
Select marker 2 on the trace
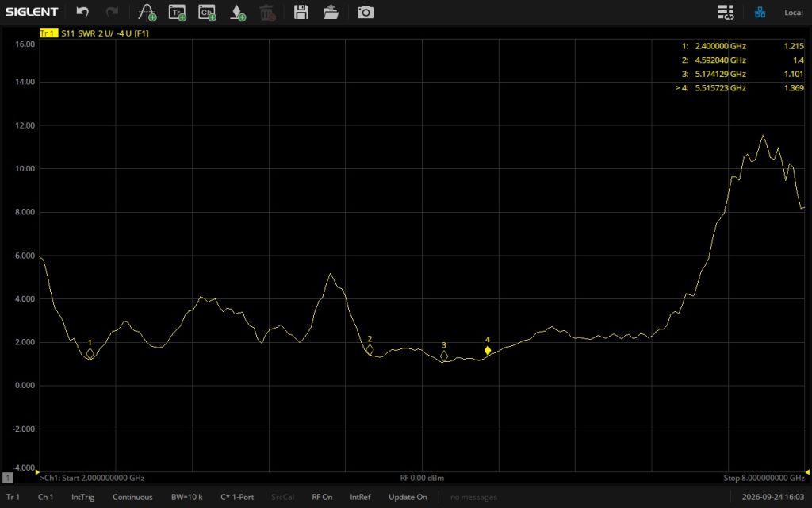370,350
